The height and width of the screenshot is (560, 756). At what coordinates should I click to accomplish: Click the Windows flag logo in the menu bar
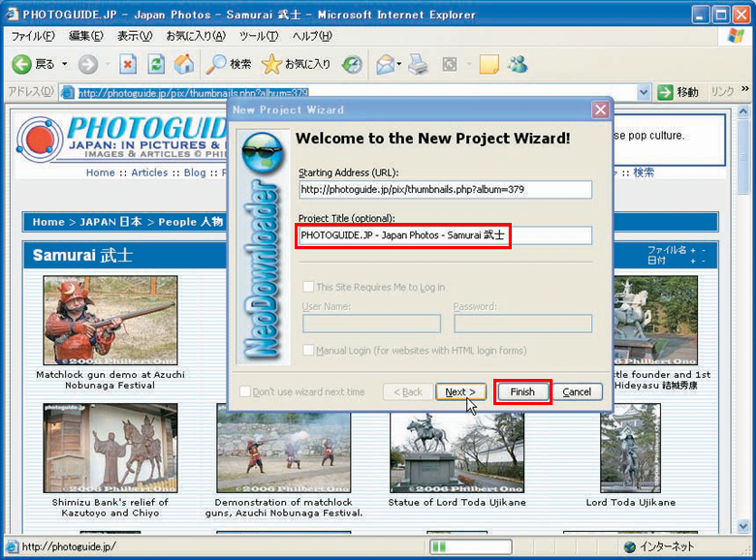coord(736,36)
